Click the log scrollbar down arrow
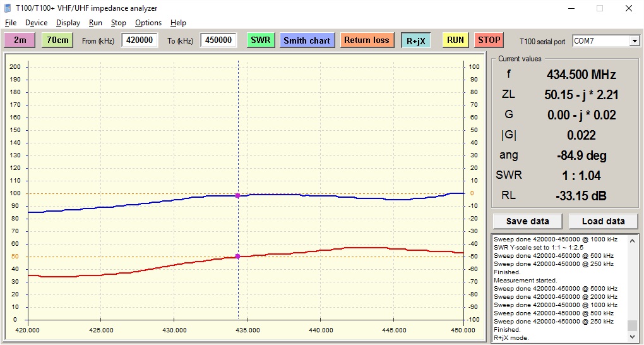This screenshot has width=644, height=345. (632, 337)
